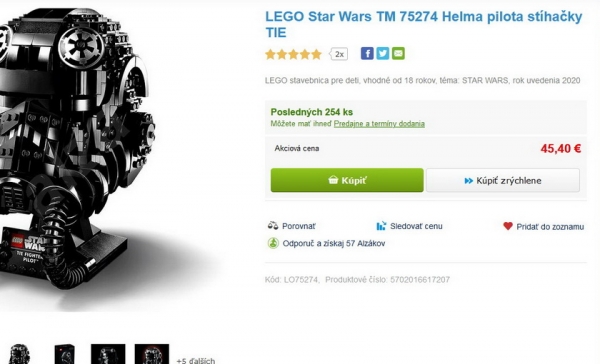The image size is (600, 364).
Task: Buy the product with Kúpiť button
Action: click(x=347, y=180)
